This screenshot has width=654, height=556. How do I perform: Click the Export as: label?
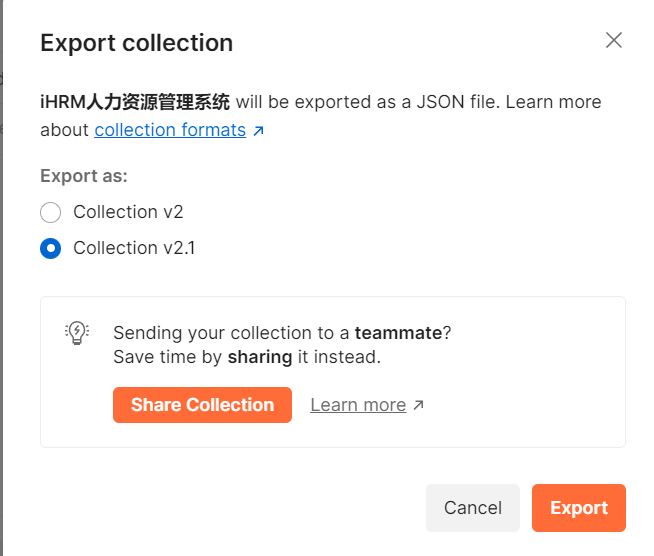pyautogui.click(x=84, y=176)
